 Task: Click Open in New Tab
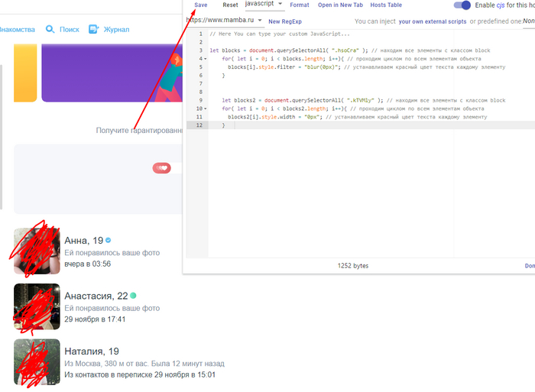point(340,5)
